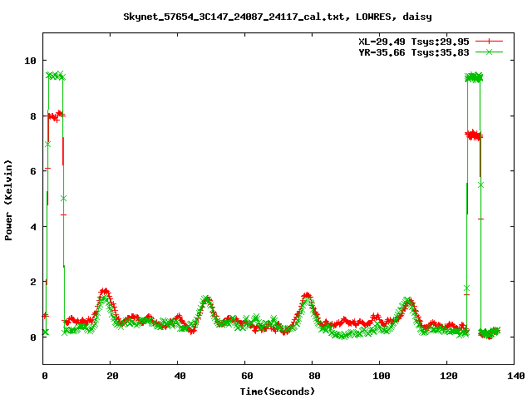Click the Time(Seconds) x-axis label
532x399 pixels.
278,392
